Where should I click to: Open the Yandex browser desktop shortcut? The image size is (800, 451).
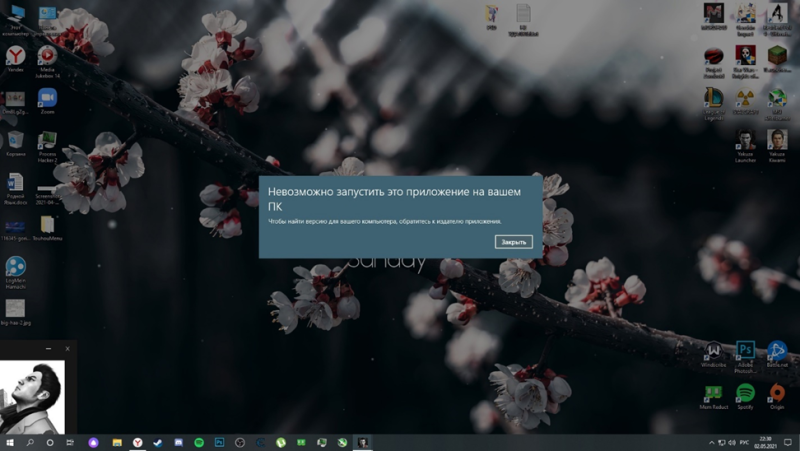pyautogui.click(x=15, y=58)
